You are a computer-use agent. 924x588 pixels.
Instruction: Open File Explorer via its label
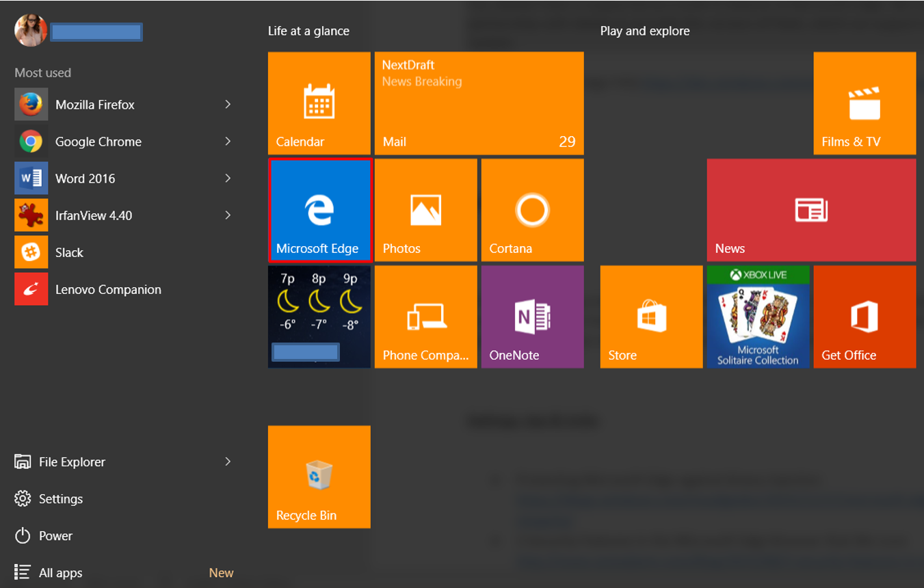72,462
